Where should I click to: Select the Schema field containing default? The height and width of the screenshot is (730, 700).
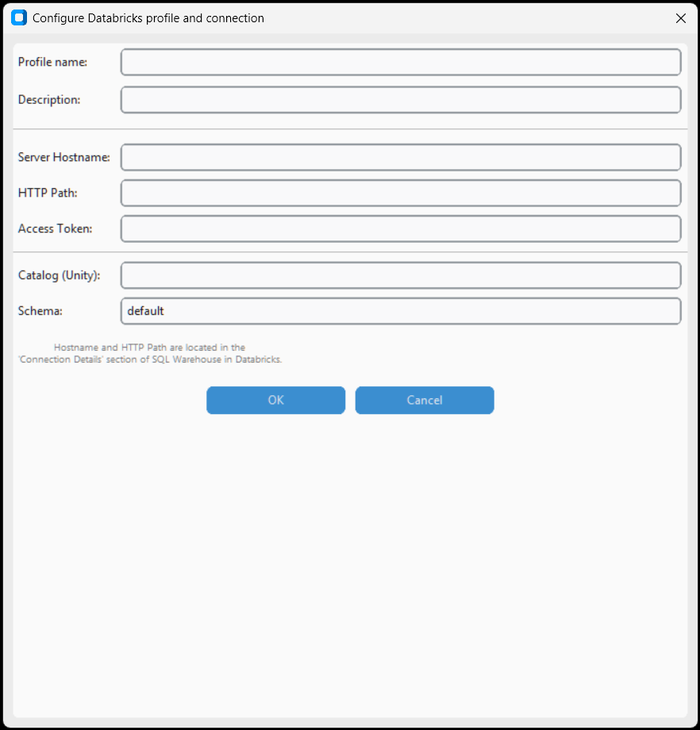point(401,311)
